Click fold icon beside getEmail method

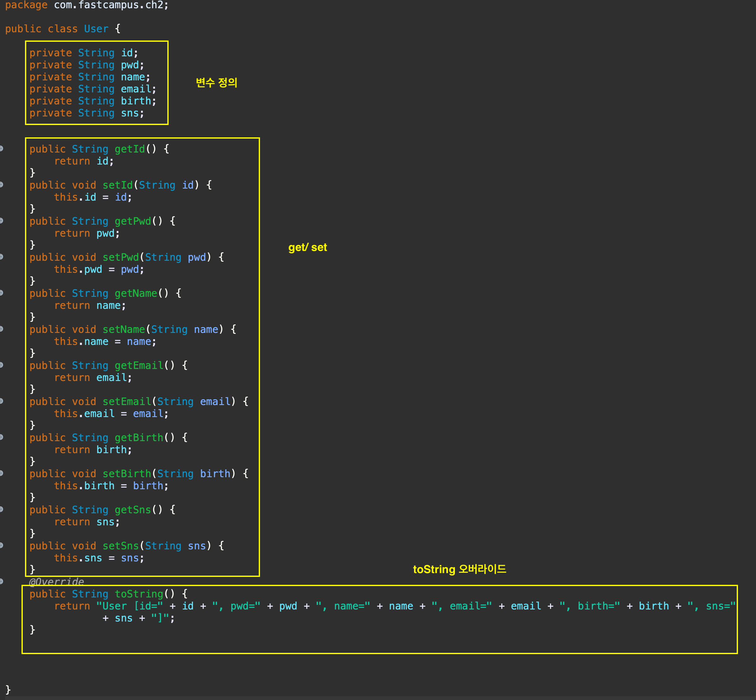[x=2, y=365]
